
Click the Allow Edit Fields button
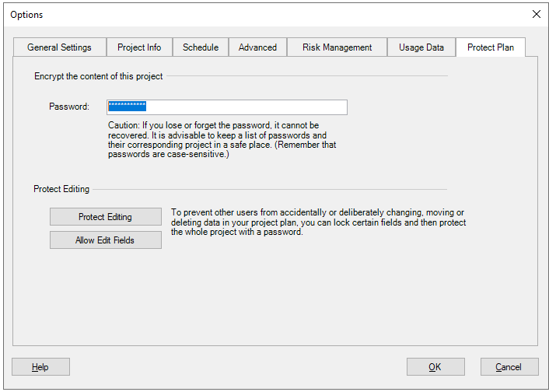pyautogui.click(x=105, y=240)
